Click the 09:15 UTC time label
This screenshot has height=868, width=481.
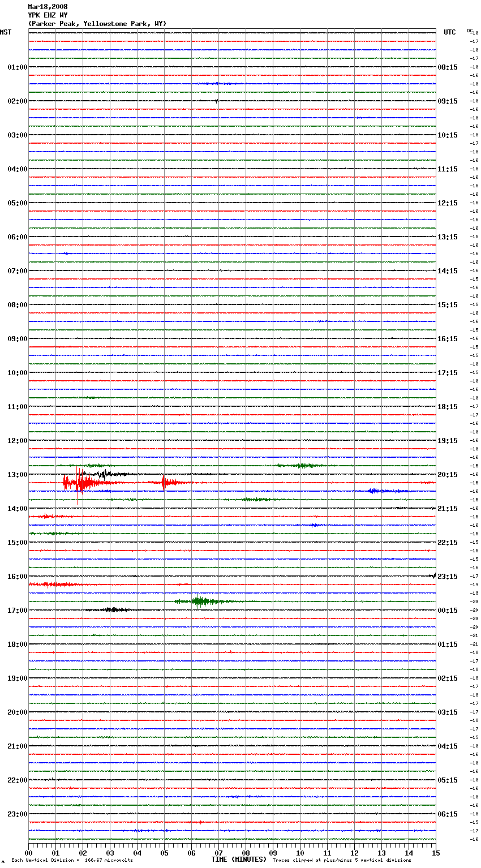[x=448, y=101]
